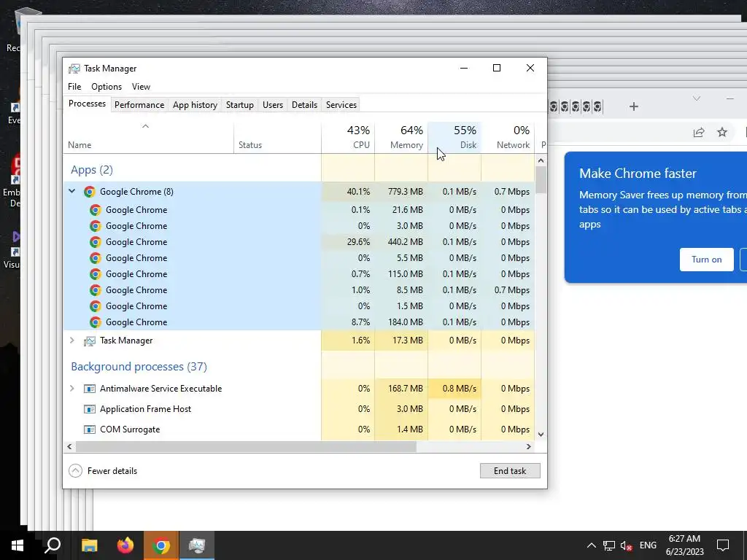Screen dimensions: 747x560
Task: Select the COM Surrogate process row
Action: [298, 429]
